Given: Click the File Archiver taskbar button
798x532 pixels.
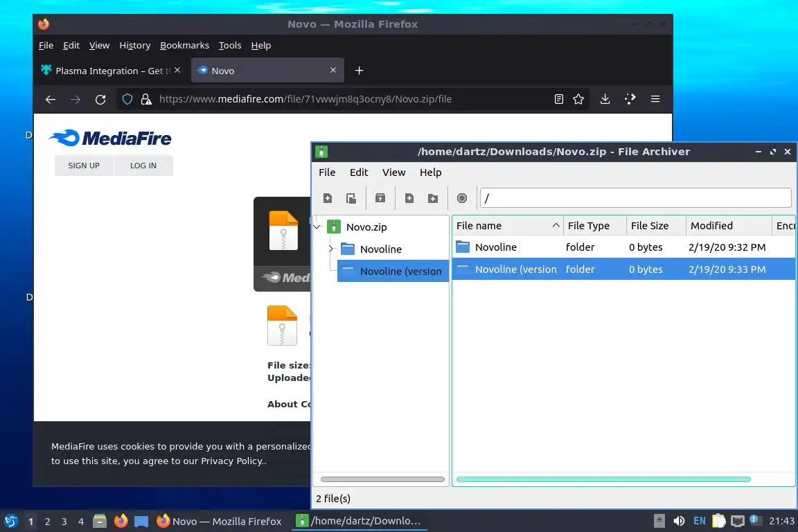Looking at the screenshot, I should click(360, 521).
